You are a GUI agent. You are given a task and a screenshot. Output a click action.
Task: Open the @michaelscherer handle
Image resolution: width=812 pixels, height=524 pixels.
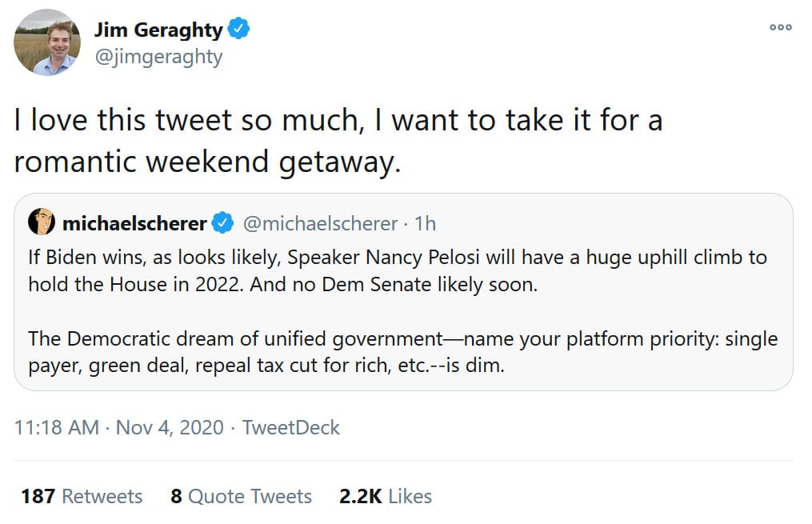pos(319,223)
